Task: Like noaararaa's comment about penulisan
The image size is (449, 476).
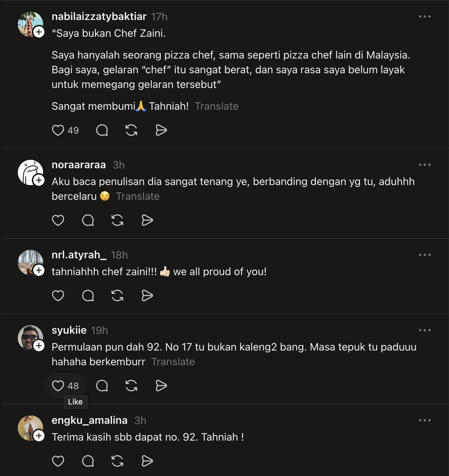Action: (58, 220)
